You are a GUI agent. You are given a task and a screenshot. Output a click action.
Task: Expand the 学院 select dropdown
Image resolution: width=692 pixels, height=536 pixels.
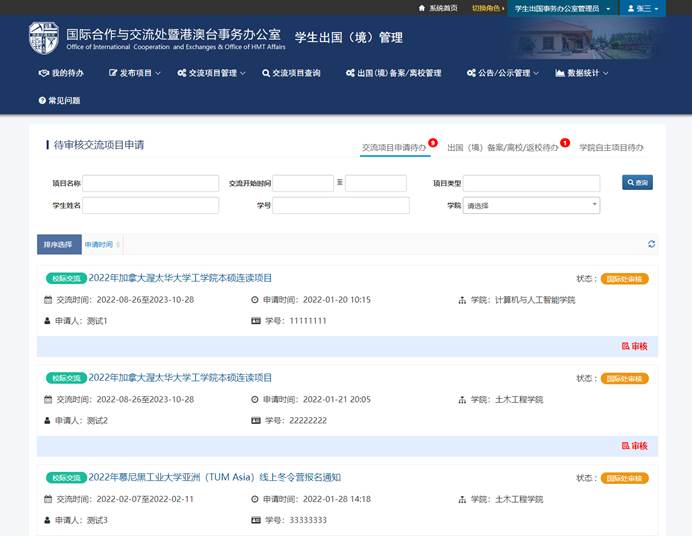531,205
